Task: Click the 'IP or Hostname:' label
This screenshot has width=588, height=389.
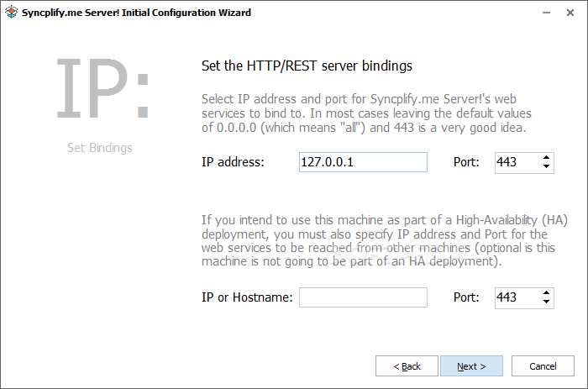Action: 247,297
